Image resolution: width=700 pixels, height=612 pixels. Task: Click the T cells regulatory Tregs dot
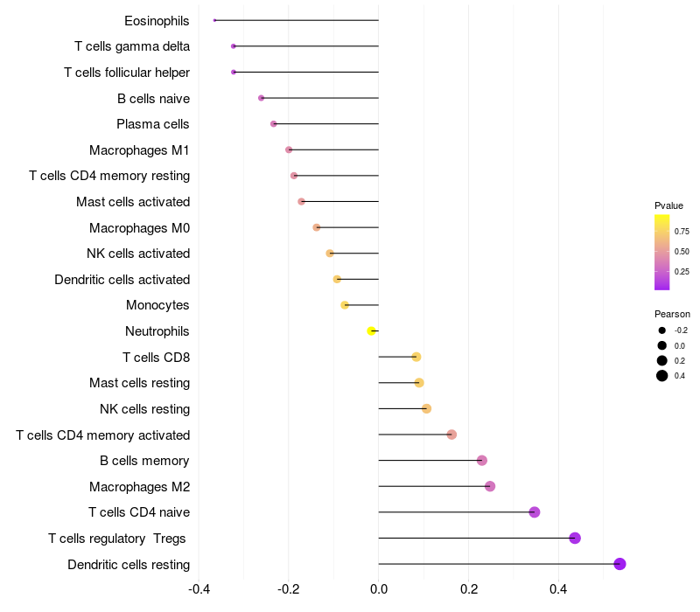[x=575, y=538]
